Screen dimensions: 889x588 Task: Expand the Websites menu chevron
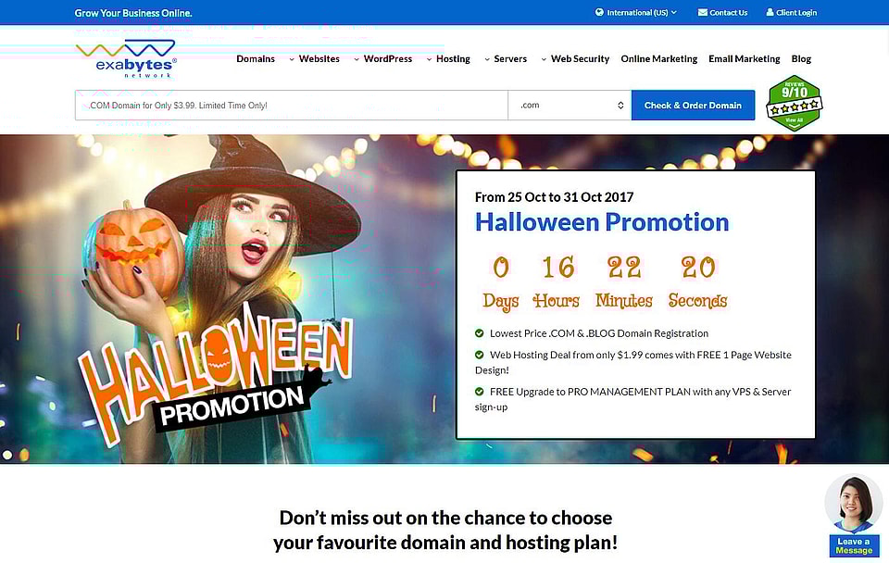pos(292,59)
